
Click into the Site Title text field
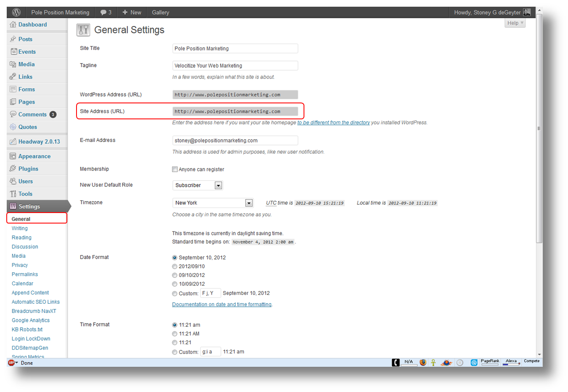(235, 49)
